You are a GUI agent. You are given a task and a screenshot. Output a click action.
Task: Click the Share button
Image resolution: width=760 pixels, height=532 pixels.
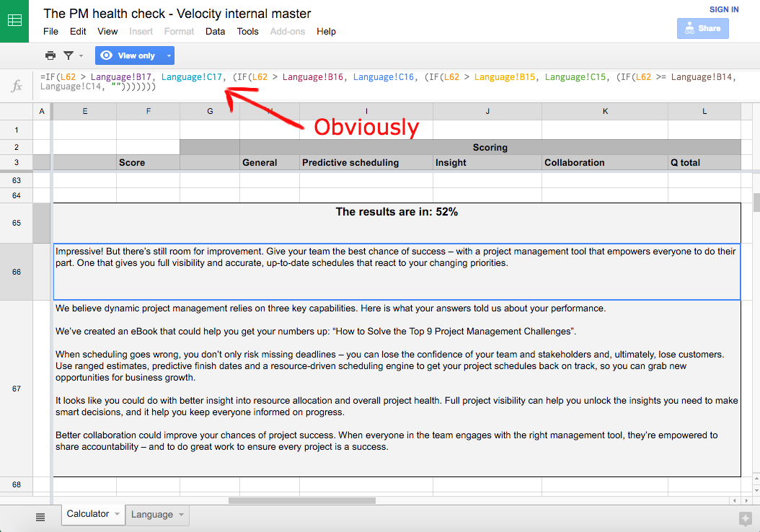tap(703, 29)
